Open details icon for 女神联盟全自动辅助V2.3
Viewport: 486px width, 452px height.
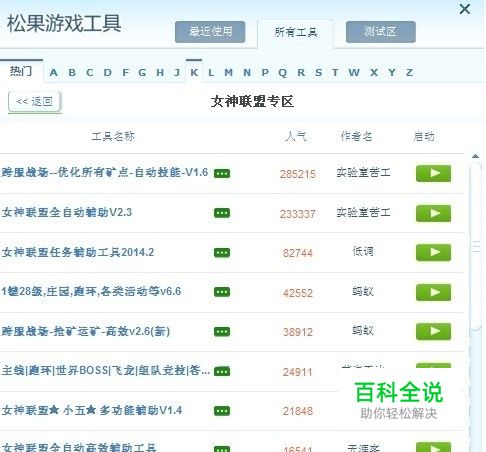(x=222, y=213)
